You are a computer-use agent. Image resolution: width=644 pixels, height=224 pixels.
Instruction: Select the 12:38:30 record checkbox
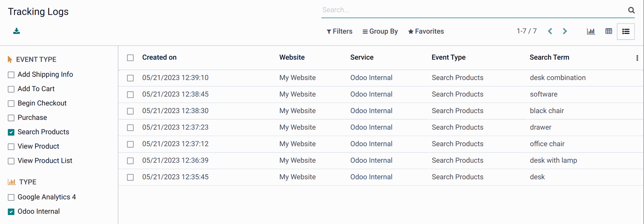point(130,111)
